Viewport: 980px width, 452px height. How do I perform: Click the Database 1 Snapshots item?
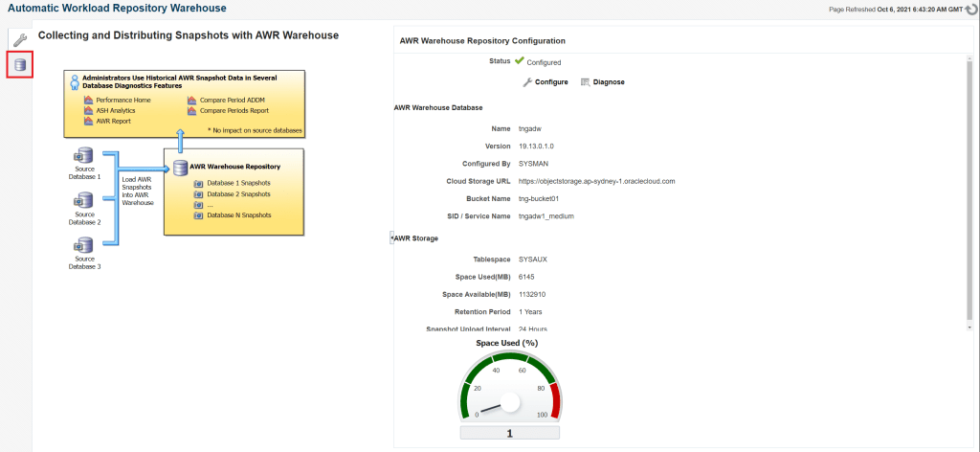tap(238, 182)
